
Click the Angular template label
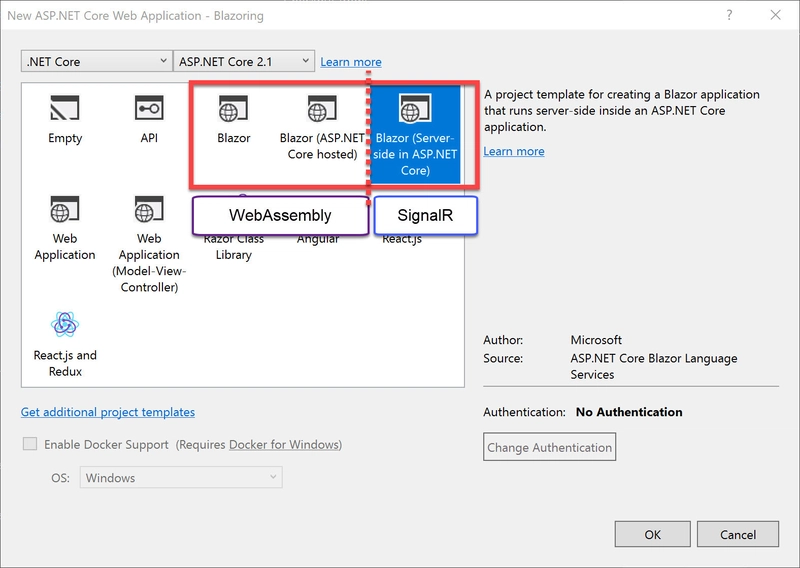point(318,239)
